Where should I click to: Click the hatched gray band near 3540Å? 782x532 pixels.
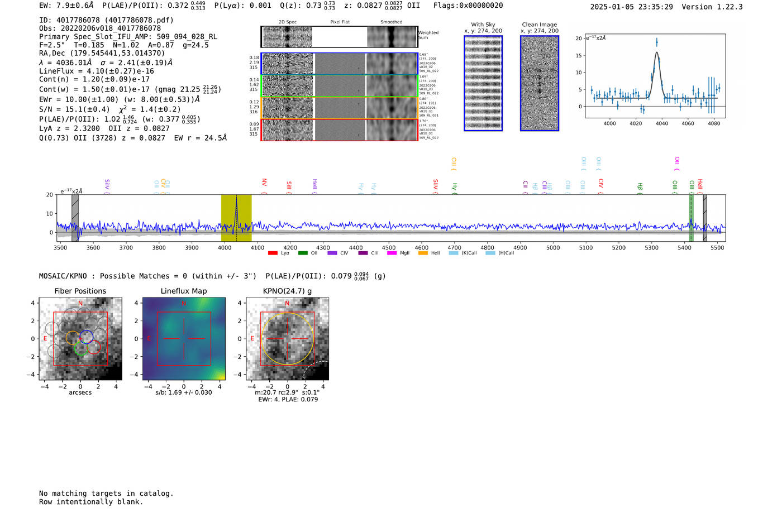pyautogui.click(x=75, y=218)
